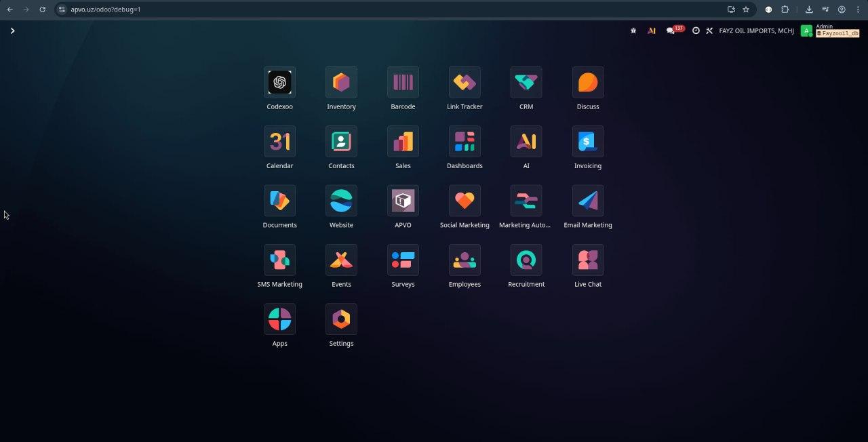Launch the Live Chat app

pyautogui.click(x=588, y=260)
